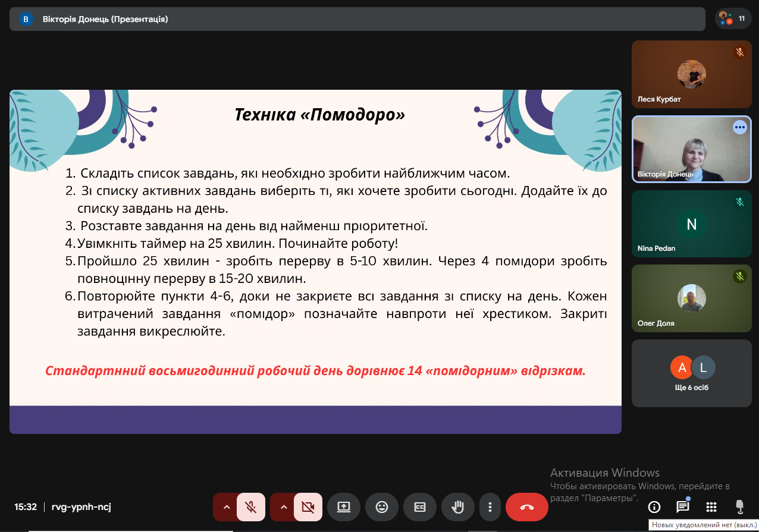Click the 'Ще 6 осіб' tile
This screenshot has width=759, height=532.
coord(691,373)
